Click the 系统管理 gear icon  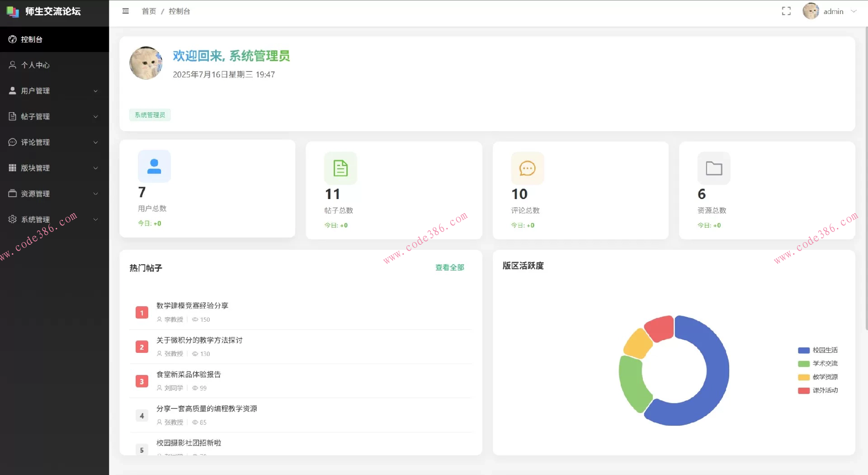pyautogui.click(x=12, y=219)
